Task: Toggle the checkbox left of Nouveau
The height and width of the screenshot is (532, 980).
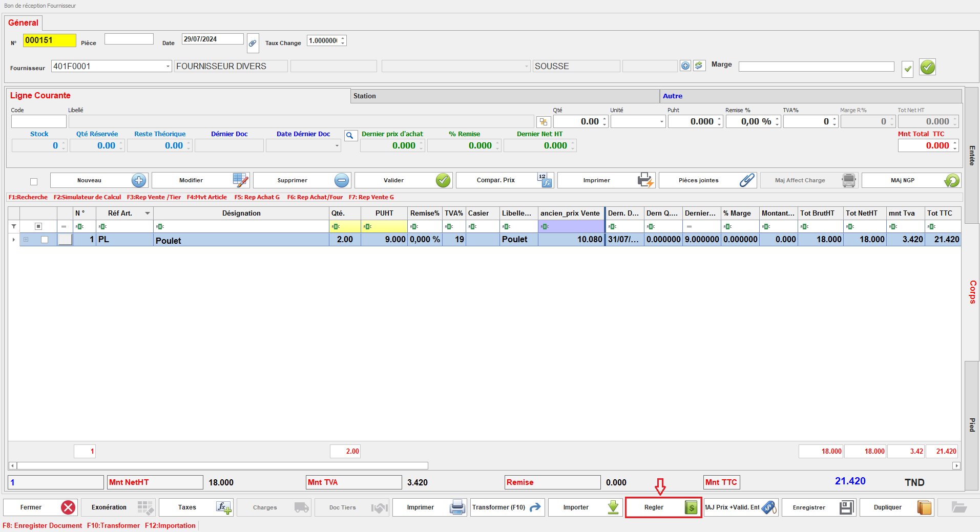Action: (34, 181)
